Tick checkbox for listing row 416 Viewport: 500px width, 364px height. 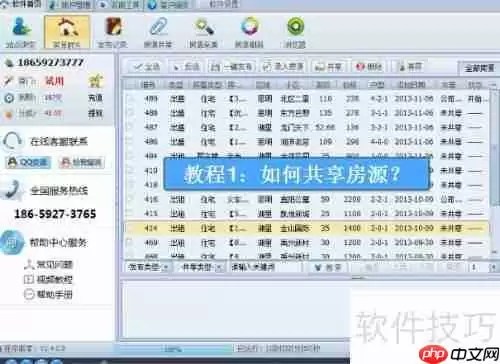coord(130,199)
